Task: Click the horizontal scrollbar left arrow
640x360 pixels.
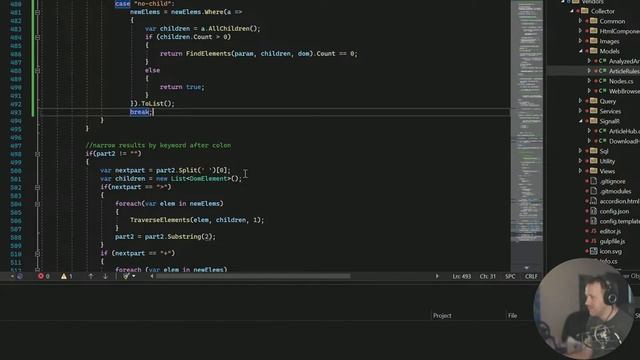Action: [152, 276]
